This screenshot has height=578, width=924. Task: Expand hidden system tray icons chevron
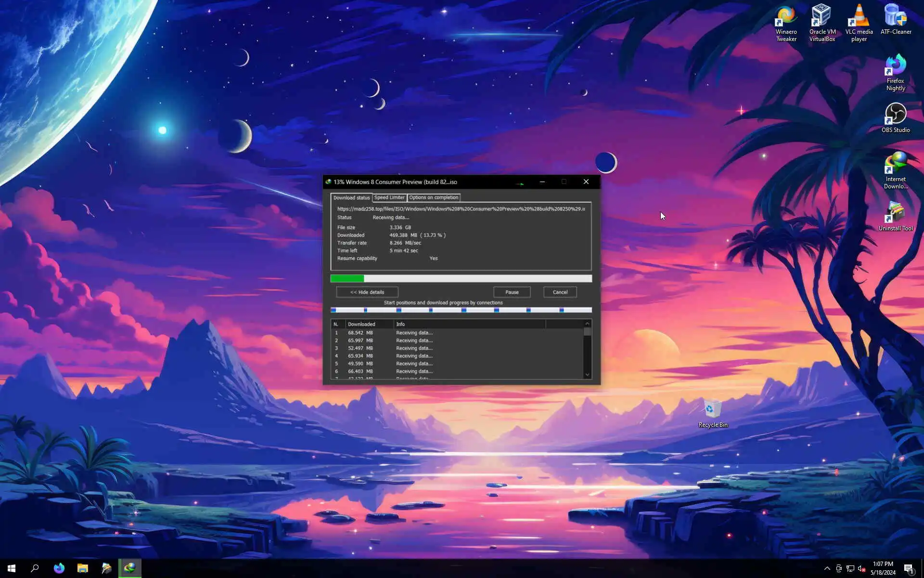(827, 568)
